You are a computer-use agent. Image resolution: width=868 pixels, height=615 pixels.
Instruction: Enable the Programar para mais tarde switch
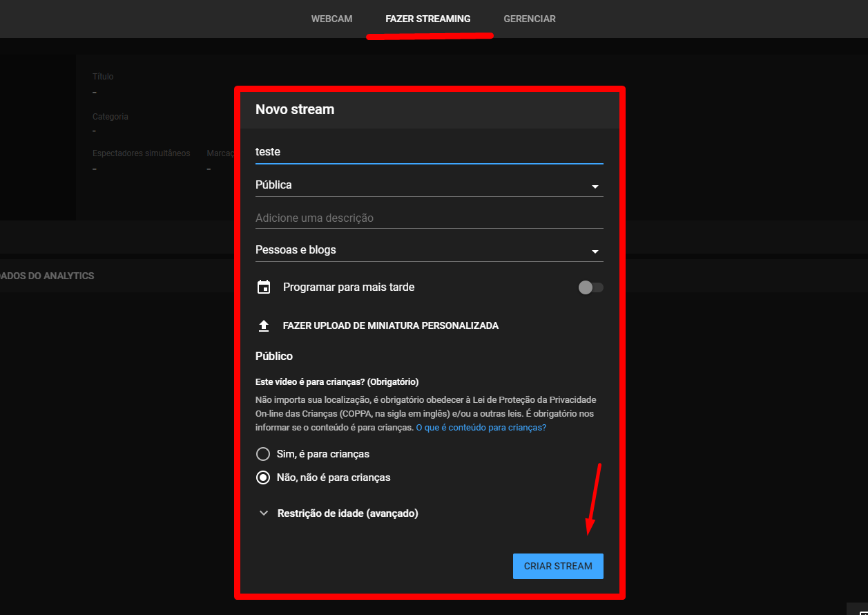pos(590,287)
